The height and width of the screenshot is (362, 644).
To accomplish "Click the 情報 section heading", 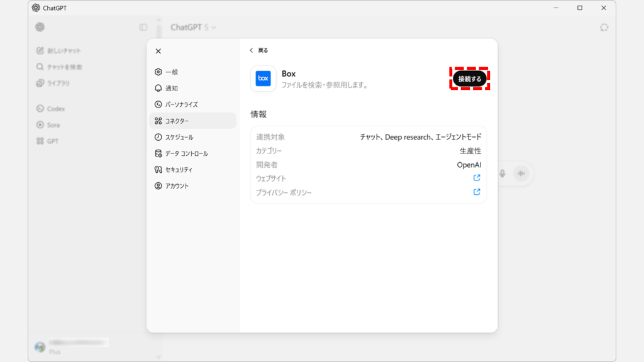I will pyautogui.click(x=258, y=114).
